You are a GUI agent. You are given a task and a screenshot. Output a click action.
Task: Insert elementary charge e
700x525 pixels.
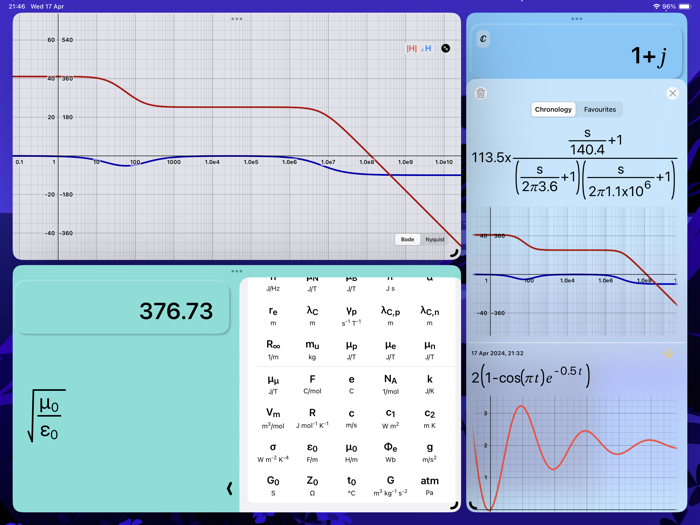(x=351, y=384)
